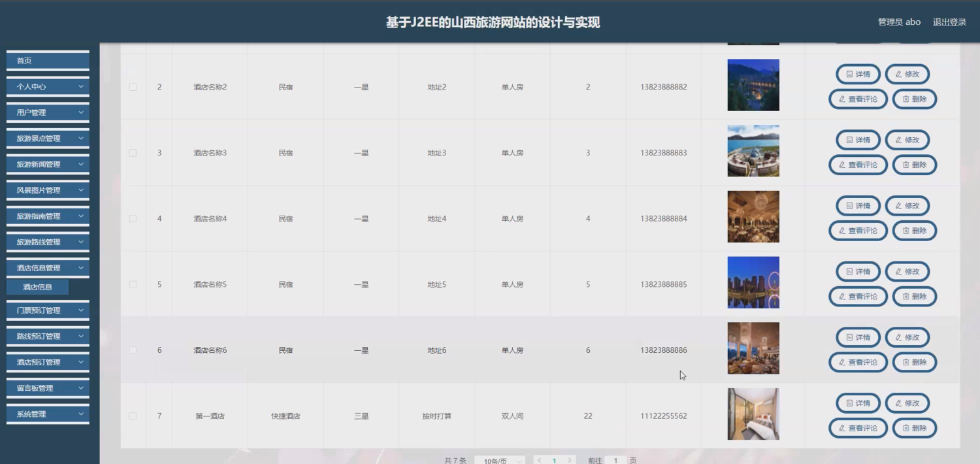The width and height of the screenshot is (980, 464).
Task: Edit hotel 酒店名称5 via 修改
Action: 907,271
